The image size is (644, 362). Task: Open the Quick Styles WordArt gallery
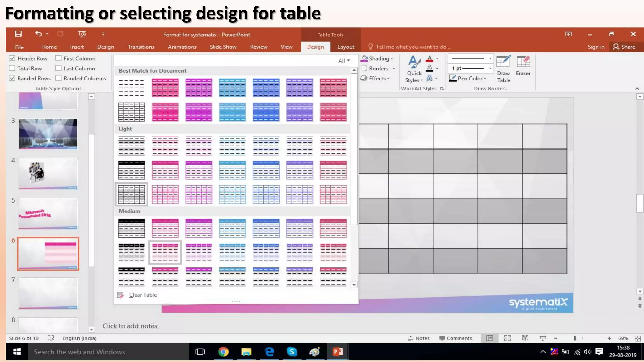click(x=414, y=69)
